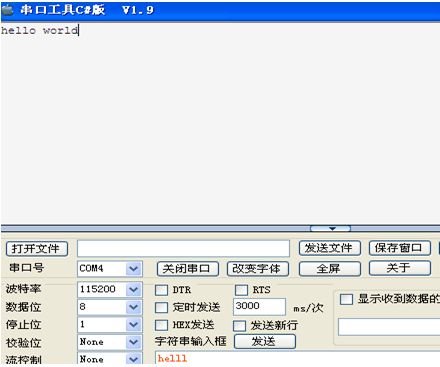Toggle the 发送新行 checkbox
This screenshot has width=440, height=367.
point(239,326)
